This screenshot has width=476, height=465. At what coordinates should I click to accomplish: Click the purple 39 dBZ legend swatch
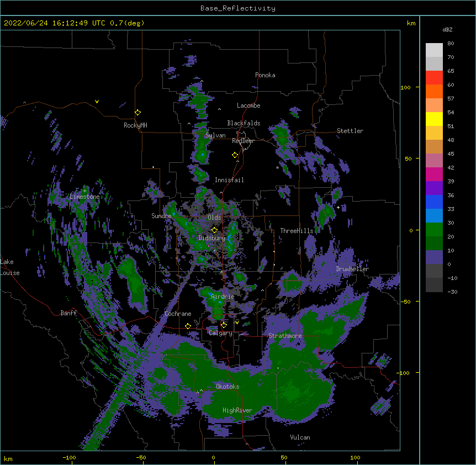434,188
